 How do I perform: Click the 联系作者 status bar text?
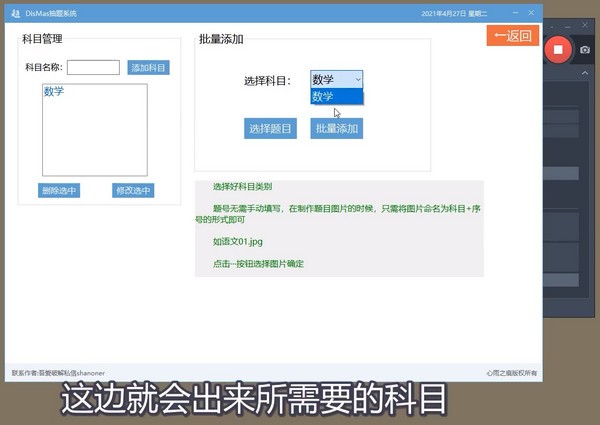pos(58,373)
